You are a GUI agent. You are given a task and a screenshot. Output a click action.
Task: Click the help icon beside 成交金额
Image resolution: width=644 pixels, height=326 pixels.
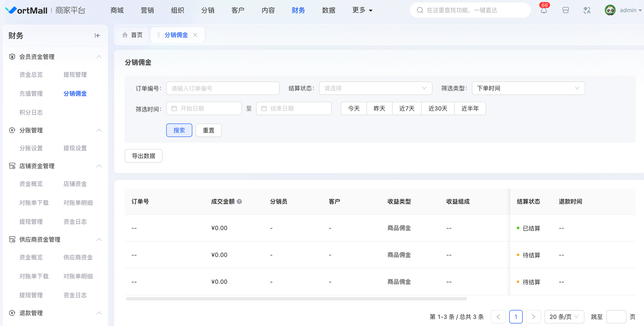click(239, 201)
